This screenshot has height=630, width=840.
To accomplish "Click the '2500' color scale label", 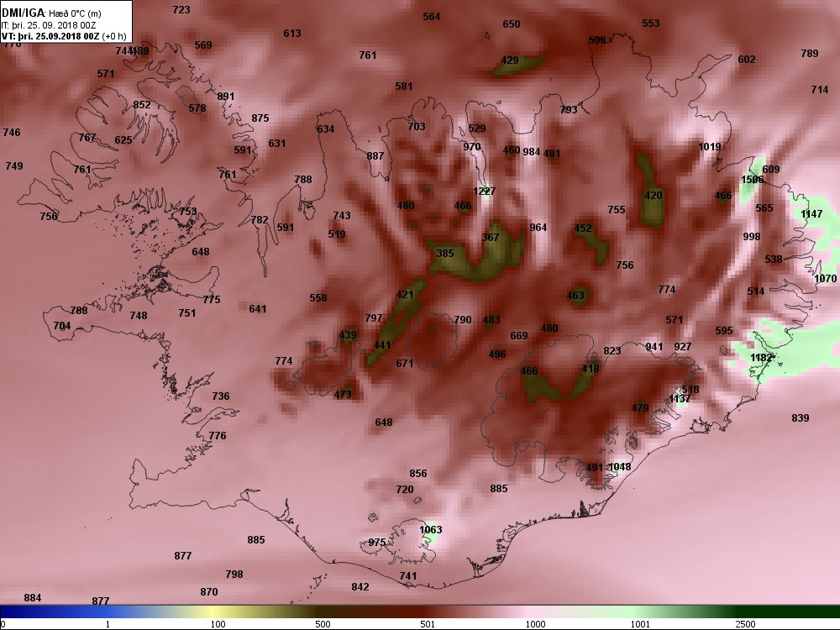I will pos(745,624).
